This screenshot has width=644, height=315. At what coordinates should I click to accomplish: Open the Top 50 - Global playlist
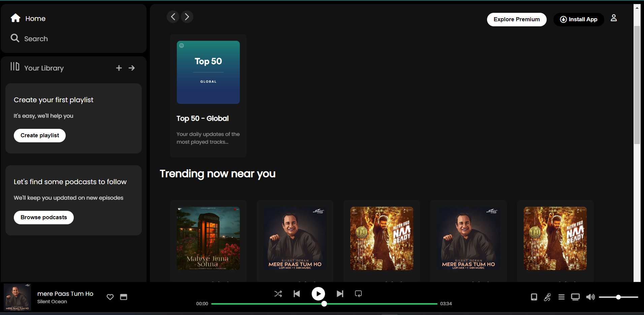[x=208, y=72]
